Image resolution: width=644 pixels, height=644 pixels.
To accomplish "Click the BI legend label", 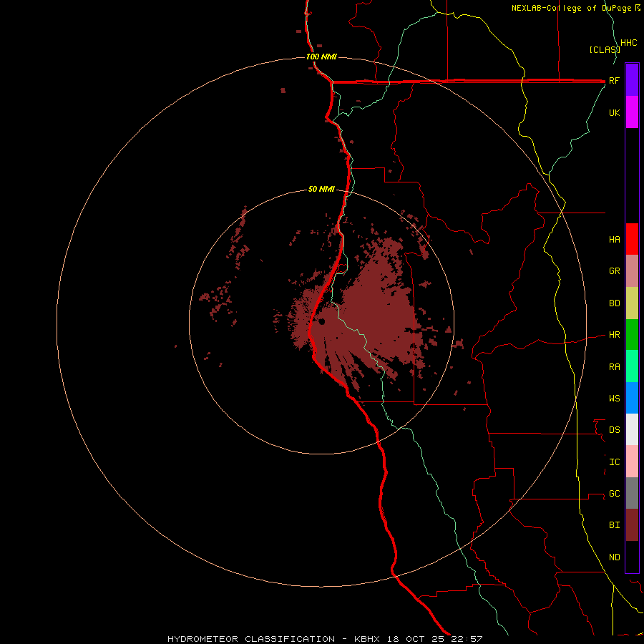I will [614, 525].
